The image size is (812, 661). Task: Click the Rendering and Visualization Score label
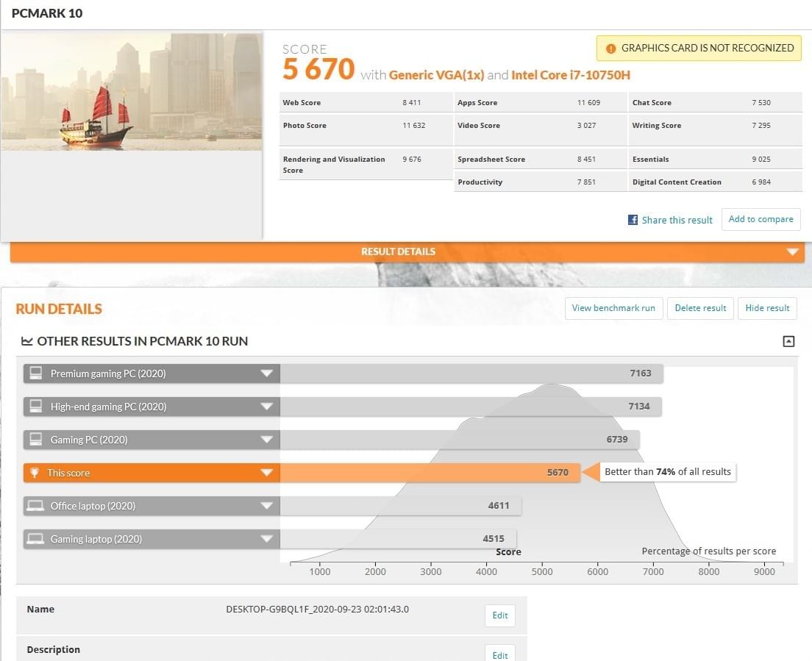pos(334,165)
